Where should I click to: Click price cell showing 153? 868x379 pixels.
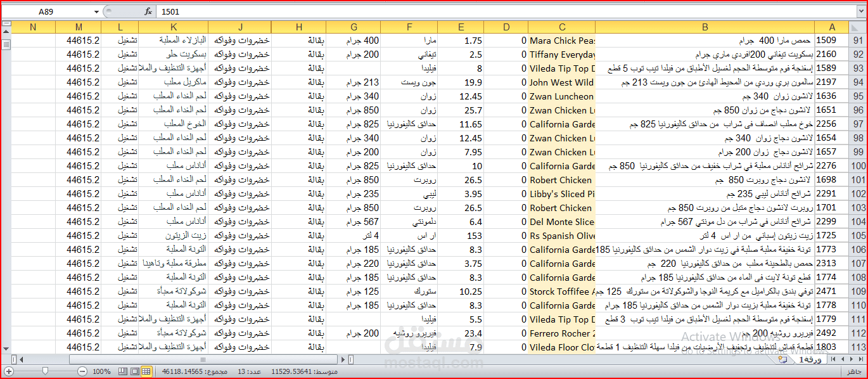(x=461, y=236)
